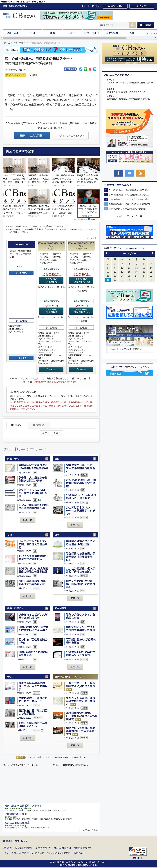The width and height of the screenshot is (157, 868).
Task: Open the 社会 navigation tab
Action: click(x=72, y=33)
